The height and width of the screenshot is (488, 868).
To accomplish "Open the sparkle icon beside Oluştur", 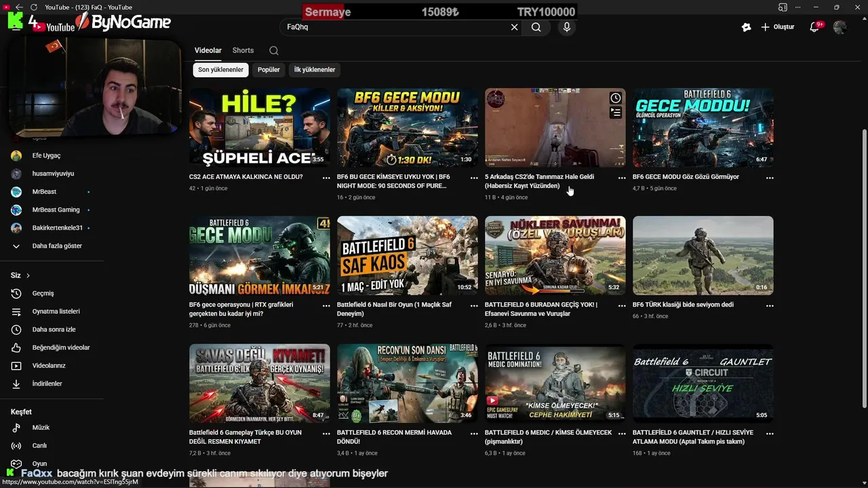I will coord(747,27).
